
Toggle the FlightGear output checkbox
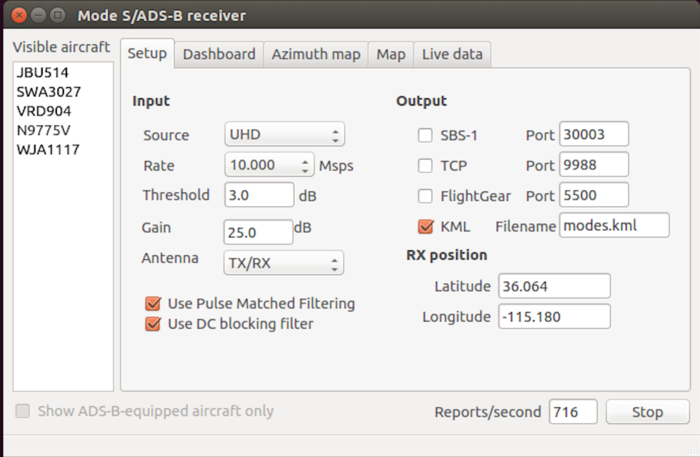pos(425,196)
